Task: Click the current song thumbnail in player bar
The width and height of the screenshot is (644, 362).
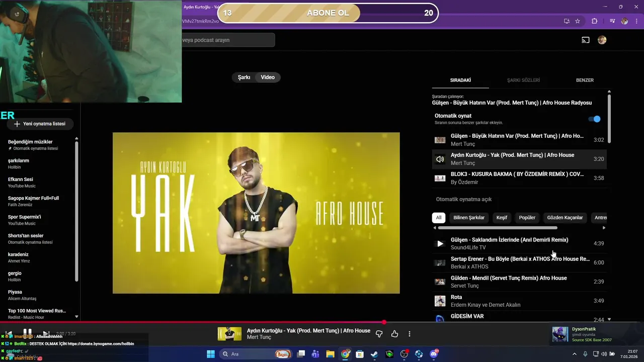Action: pyautogui.click(x=229, y=334)
